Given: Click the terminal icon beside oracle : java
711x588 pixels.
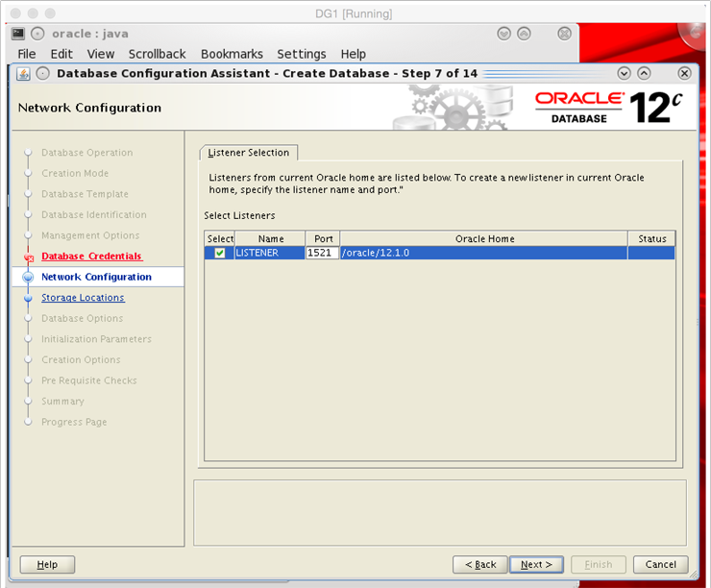Looking at the screenshot, I should coord(18,34).
